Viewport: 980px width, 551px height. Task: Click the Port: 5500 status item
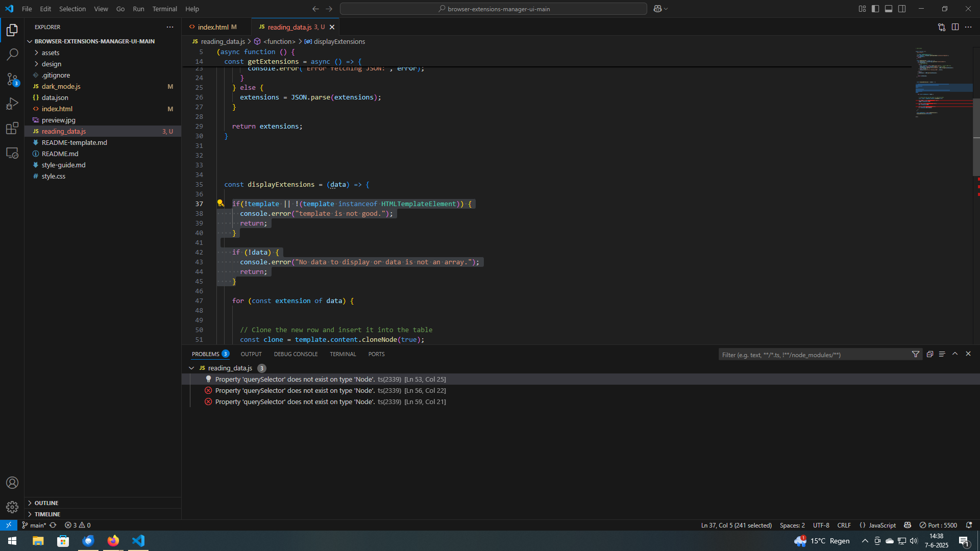(938, 525)
